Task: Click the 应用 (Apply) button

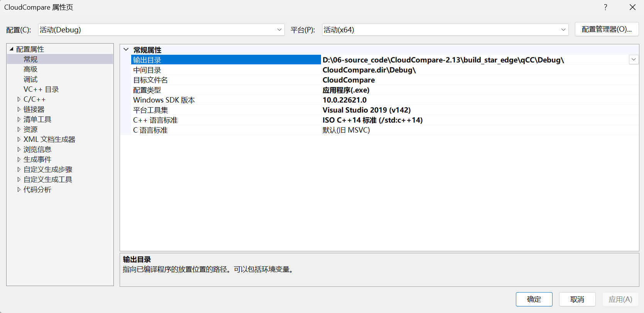Action: (x=620, y=299)
